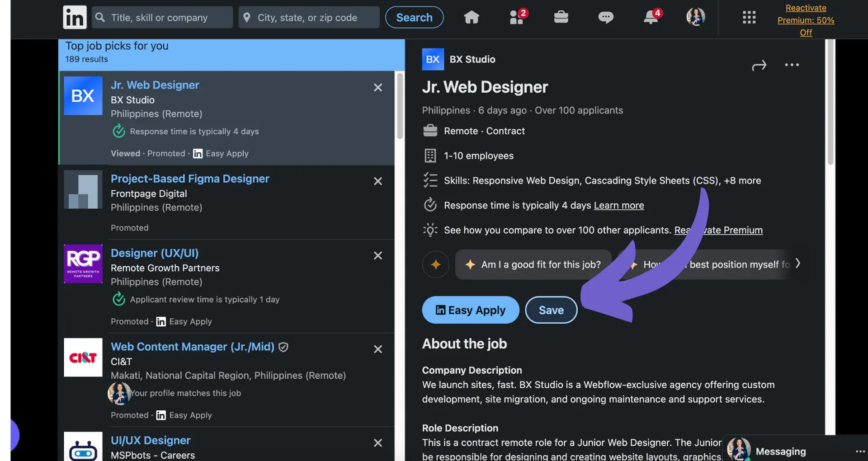The width and height of the screenshot is (868, 461).
Task: Open Web Content Manager (Jr./Mid) listing
Action: pos(193,347)
